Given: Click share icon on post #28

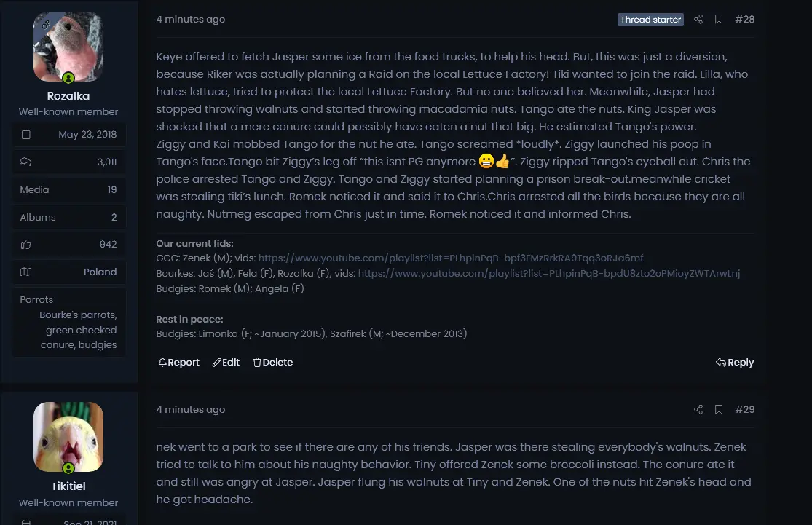Looking at the screenshot, I should pos(698,20).
